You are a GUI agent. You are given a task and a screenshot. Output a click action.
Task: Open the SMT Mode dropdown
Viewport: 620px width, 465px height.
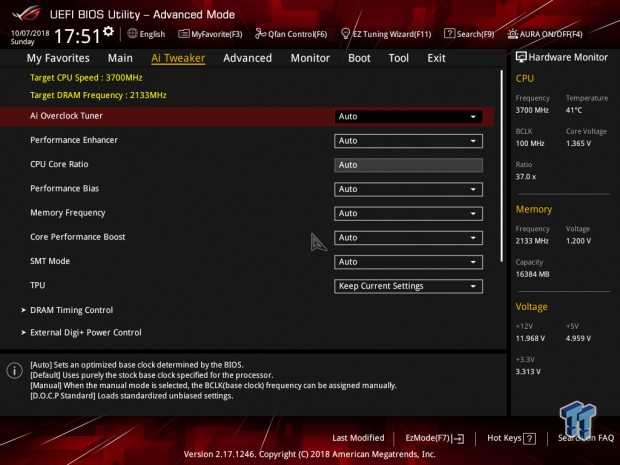(x=408, y=262)
